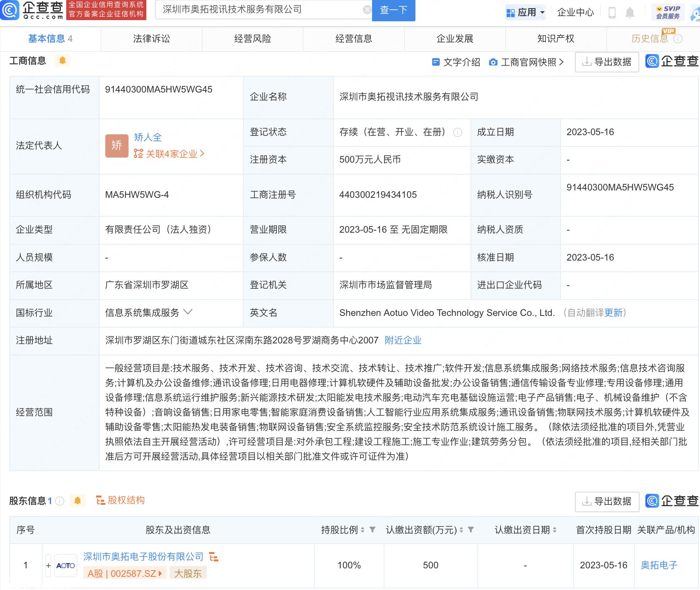Sort by 认缴出资日期 arrows
700x590 pixels.
(554, 530)
